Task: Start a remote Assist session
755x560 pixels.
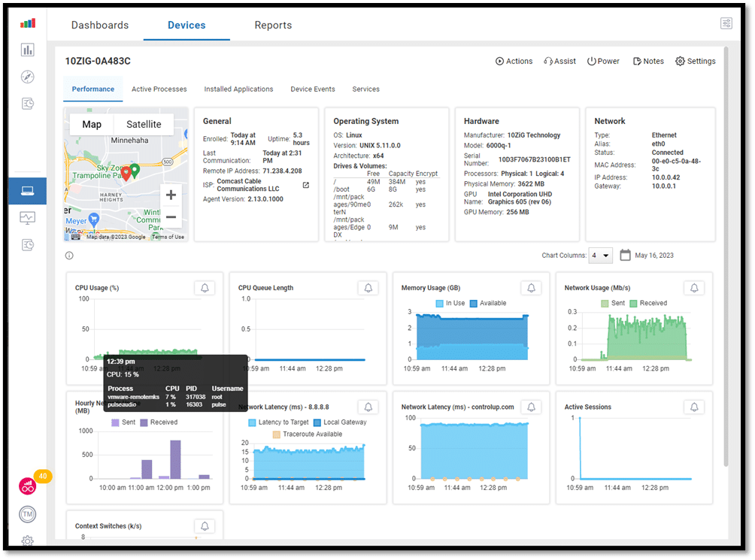Action: pos(559,61)
